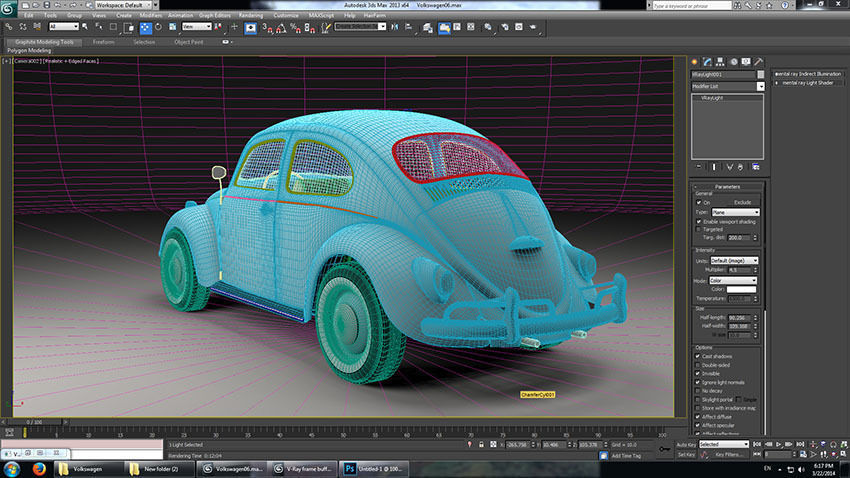Click the Mirror tool icon

pos(395,27)
